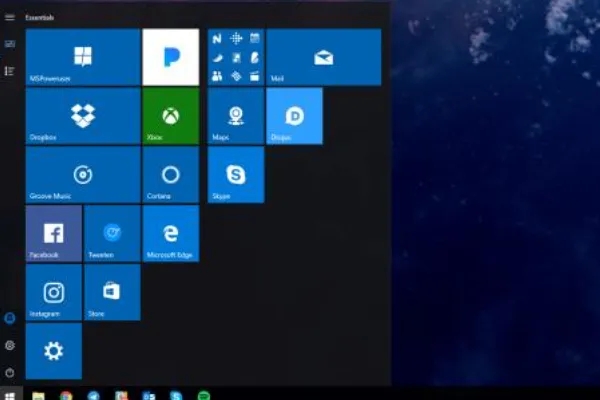Launch the Tweeten tile
This screenshot has width=600, height=400.
112,233
